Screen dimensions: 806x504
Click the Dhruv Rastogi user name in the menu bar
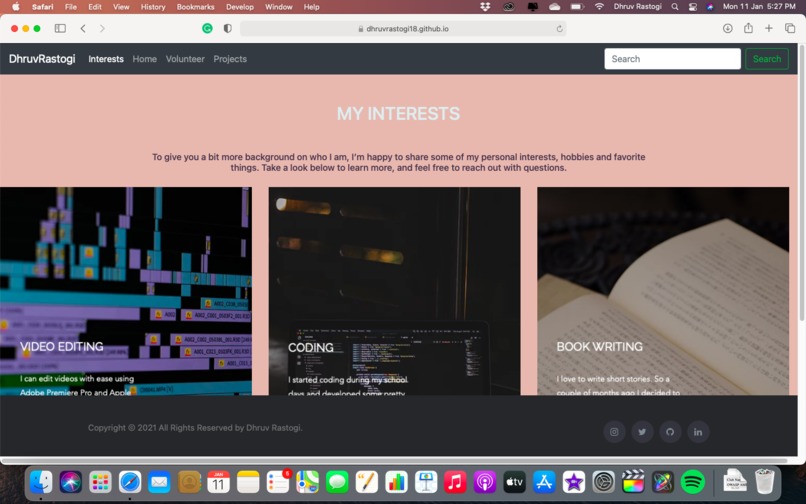[x=637, y=7]
